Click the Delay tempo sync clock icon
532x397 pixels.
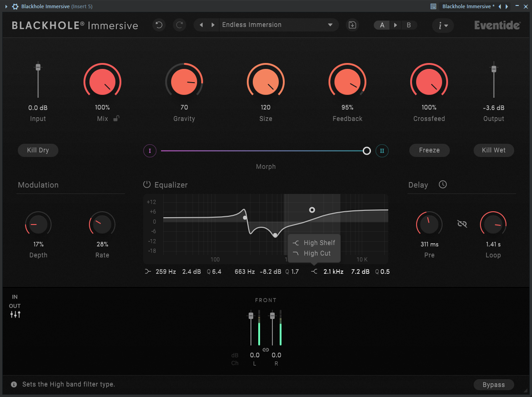coord(443,185)
